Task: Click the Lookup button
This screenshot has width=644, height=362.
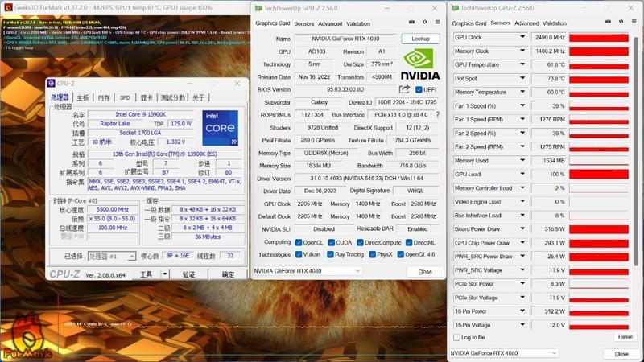Action: point(420,39)
